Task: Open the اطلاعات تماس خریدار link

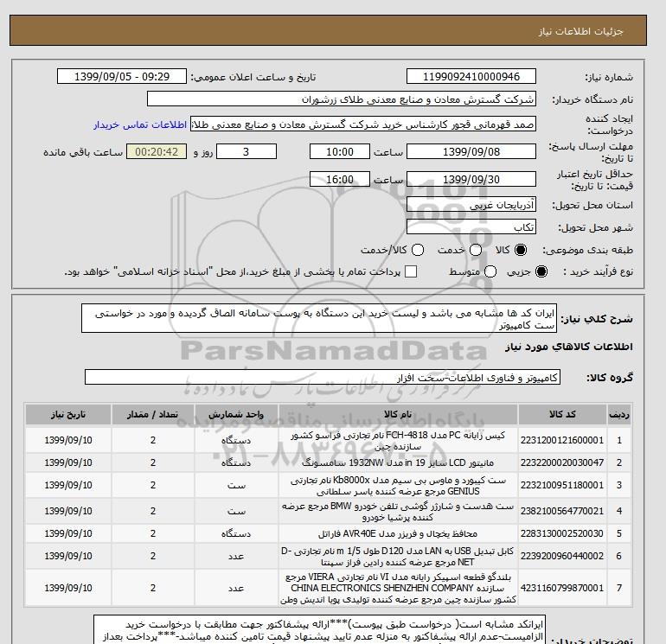Action: click(x=140, y=125)
